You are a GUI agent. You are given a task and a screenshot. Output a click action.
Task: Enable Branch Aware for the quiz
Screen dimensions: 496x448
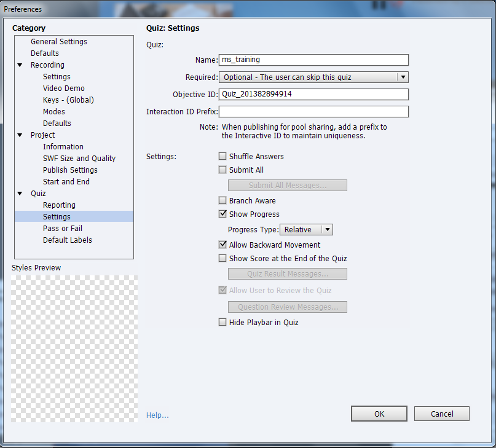point(222,200)
